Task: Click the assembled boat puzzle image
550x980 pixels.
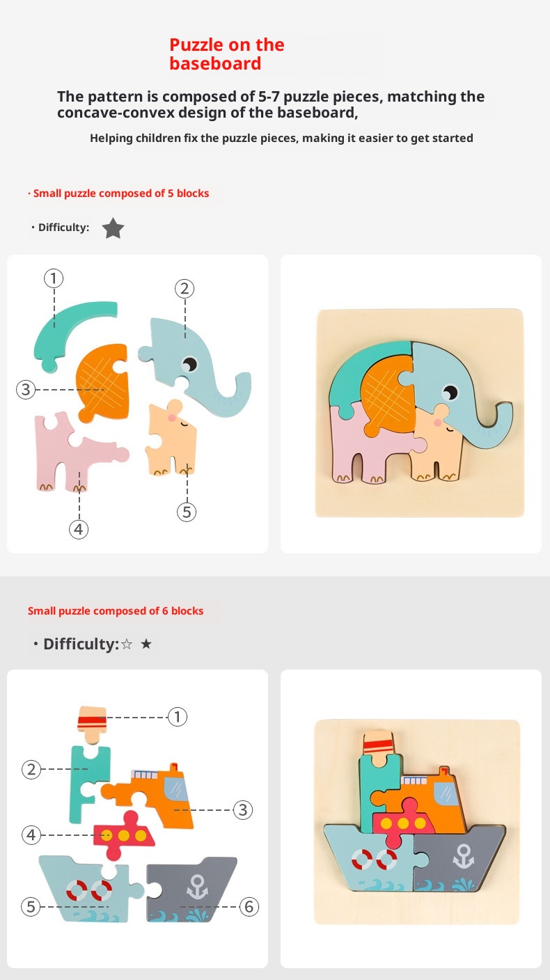Action: pos(417,821)
